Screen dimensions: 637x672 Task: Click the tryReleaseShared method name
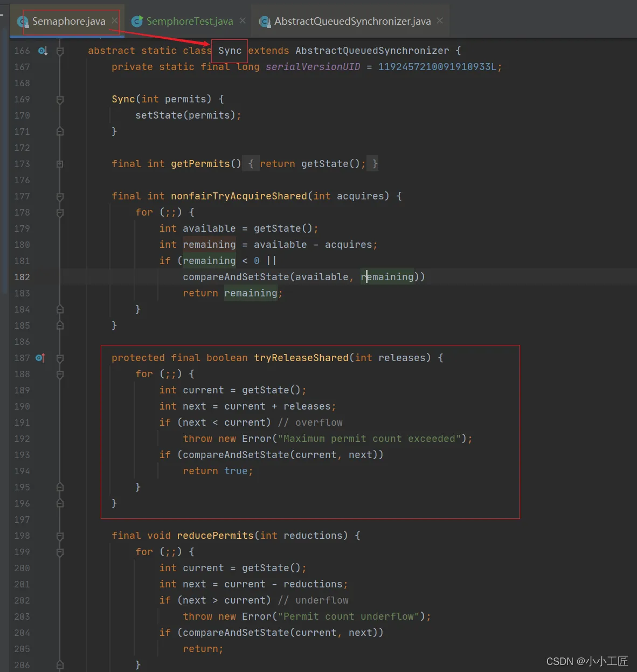point(301,358)
